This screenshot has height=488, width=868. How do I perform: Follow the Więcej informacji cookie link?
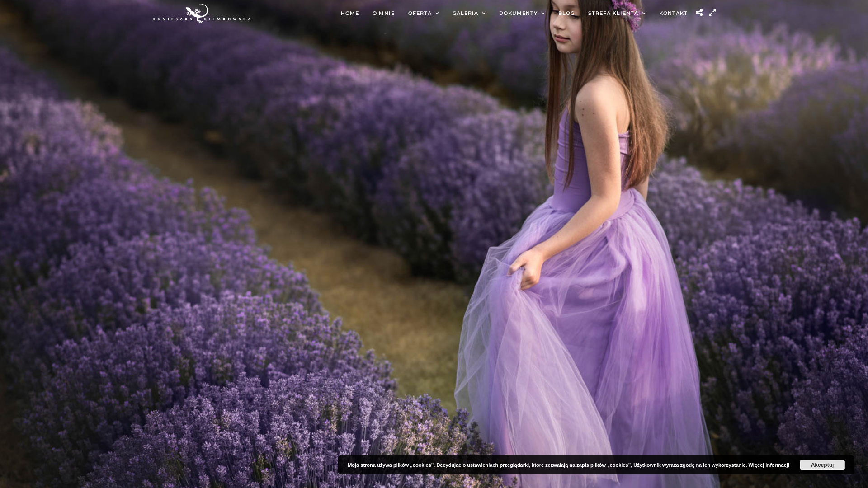(769, 465)
